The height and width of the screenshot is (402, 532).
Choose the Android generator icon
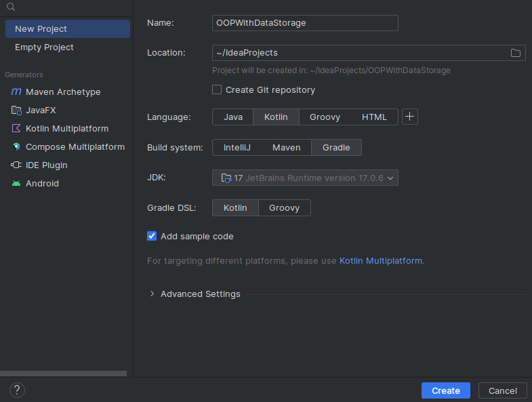[16, 183]
